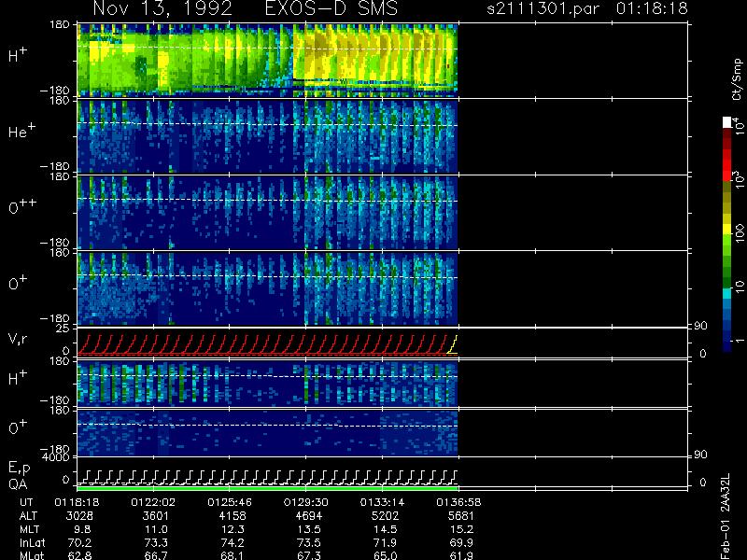
Task: Click the yellow trace ending the V,r panel
Action: [453, 344]
